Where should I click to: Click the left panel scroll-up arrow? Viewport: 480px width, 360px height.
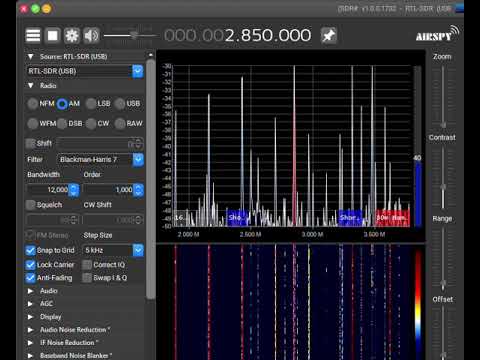[x=151, y=55]
